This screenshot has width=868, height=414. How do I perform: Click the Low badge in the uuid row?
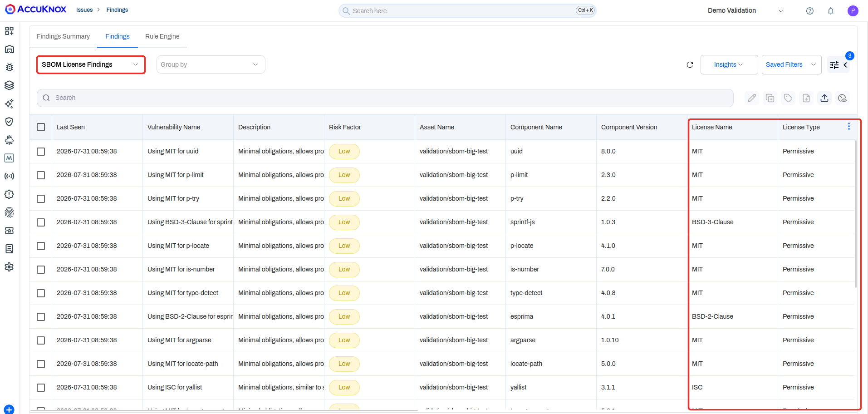[x=344, y=152]
